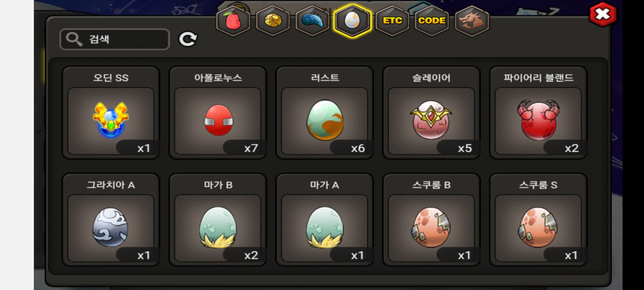Screen dimensions: 644x290
Task: Choose the 그라치아 A egg
Action: click(x=111, y=220)
